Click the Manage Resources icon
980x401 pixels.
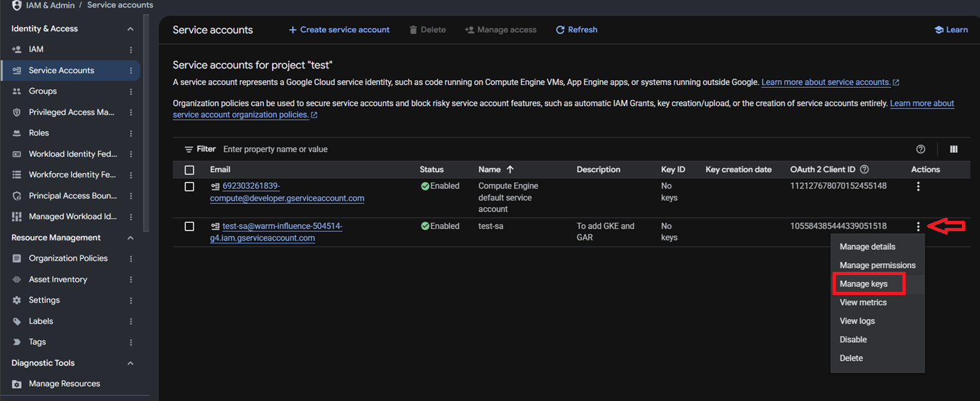click(17, 384)
